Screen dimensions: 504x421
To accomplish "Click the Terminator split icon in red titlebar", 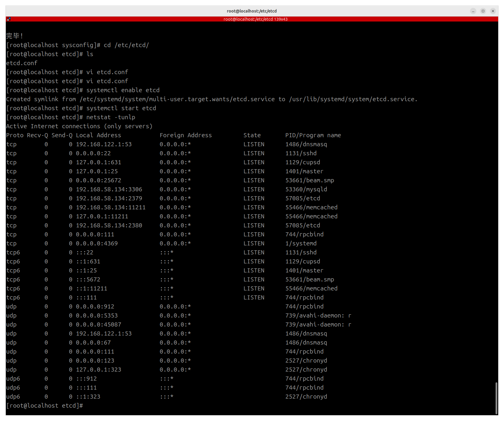I will coord(9,19).
